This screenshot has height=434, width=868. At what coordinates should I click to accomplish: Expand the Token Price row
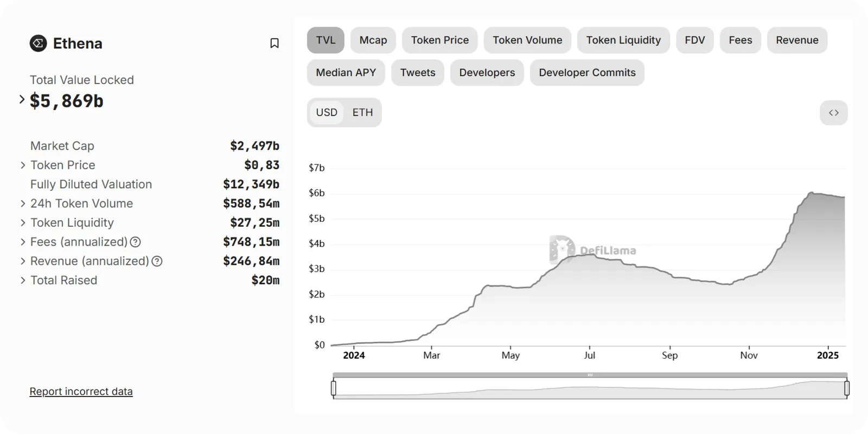point(23,165)
